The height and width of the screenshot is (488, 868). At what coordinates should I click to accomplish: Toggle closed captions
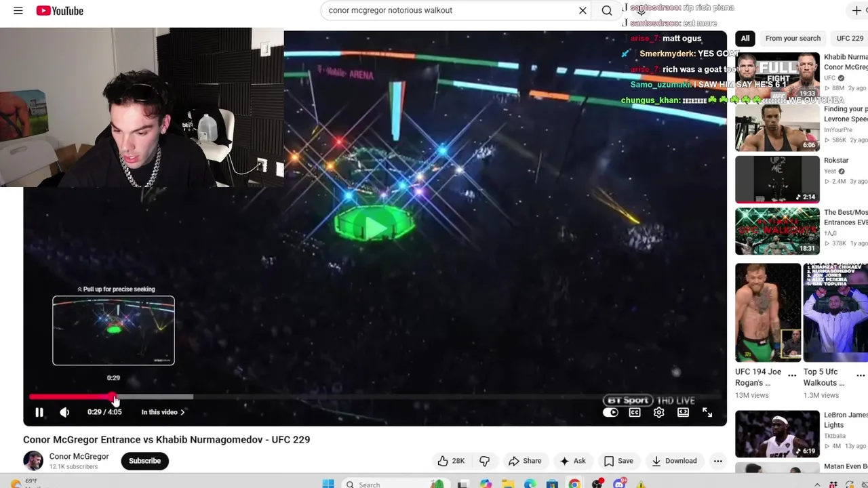[635, 412]
